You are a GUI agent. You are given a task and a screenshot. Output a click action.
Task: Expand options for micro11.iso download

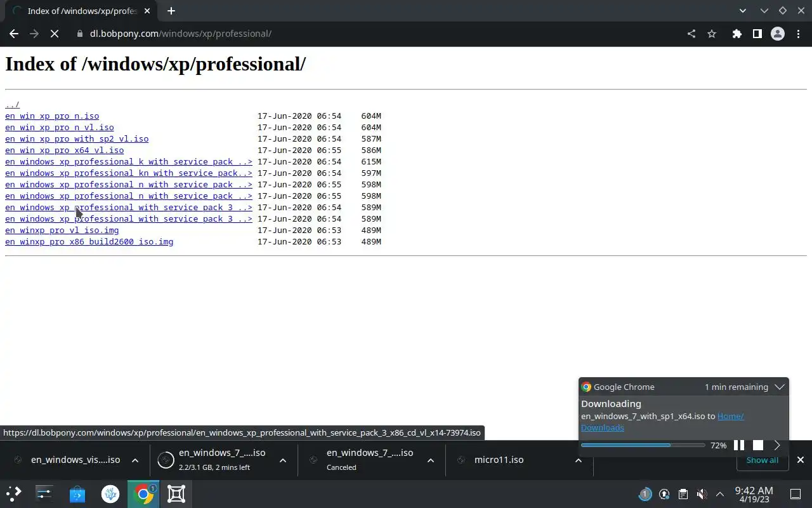[579, 460]
